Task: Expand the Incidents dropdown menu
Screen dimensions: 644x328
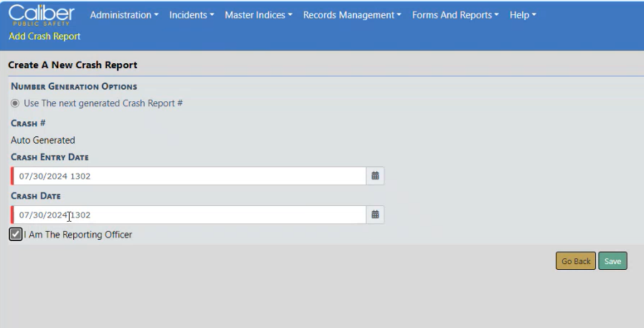Action: (191, 15)
